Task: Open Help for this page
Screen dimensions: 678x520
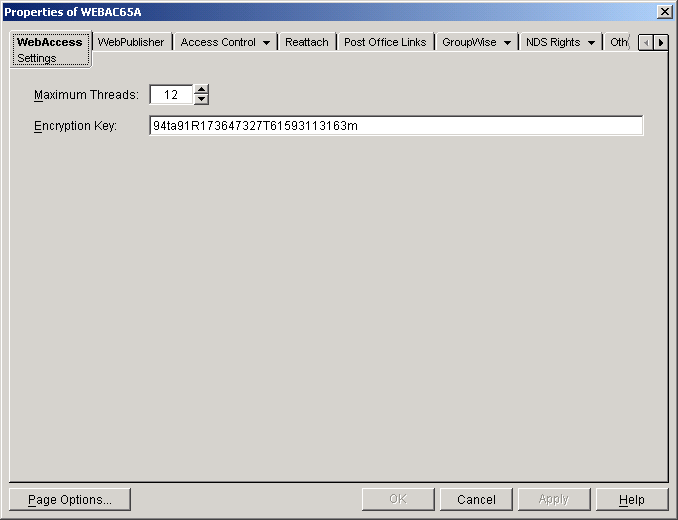Action: coord(632,500)
